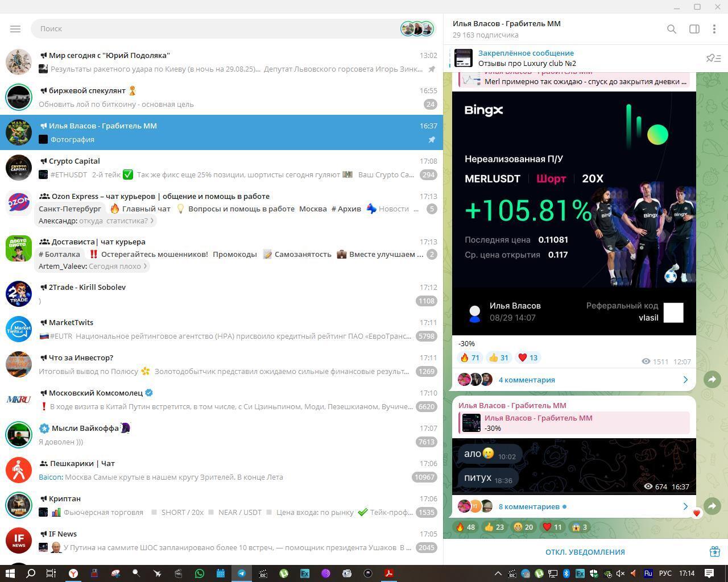The height and width of the screenshot is (582, 728).
Task: Expand the 4 comments thread arrow
Action: pyautogui.click(x=685, y=380)
